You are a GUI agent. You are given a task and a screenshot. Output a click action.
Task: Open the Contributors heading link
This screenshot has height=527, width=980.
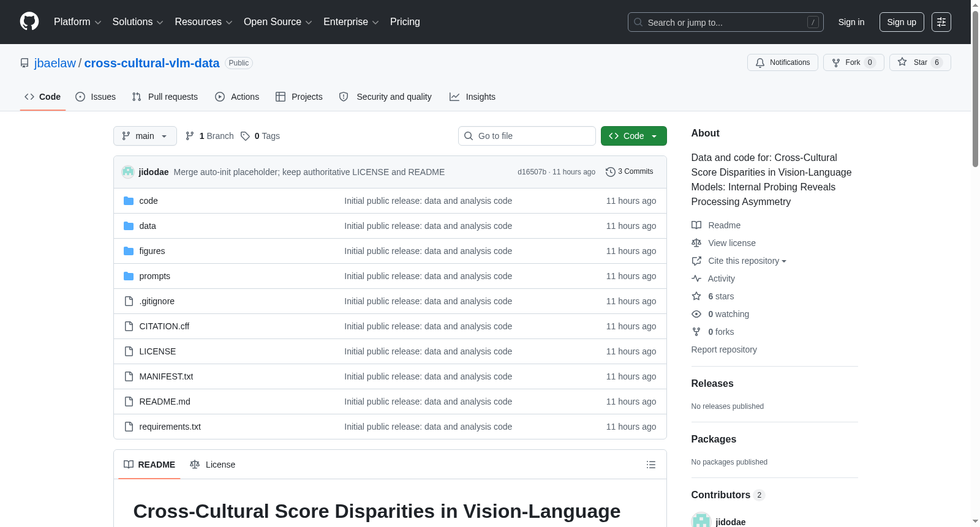728,495
